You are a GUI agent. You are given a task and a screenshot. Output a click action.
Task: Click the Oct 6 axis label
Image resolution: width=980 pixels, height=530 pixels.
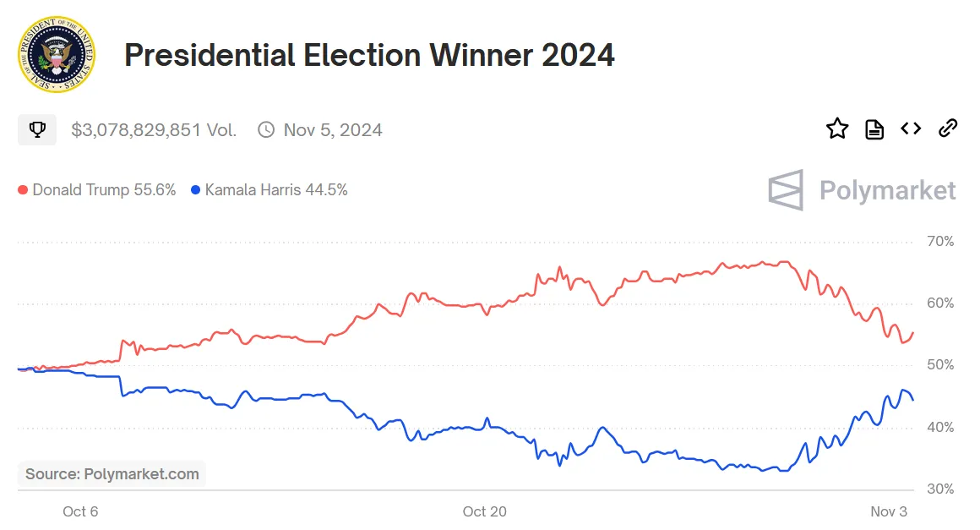pyautogui.click(x=80, y=511)
